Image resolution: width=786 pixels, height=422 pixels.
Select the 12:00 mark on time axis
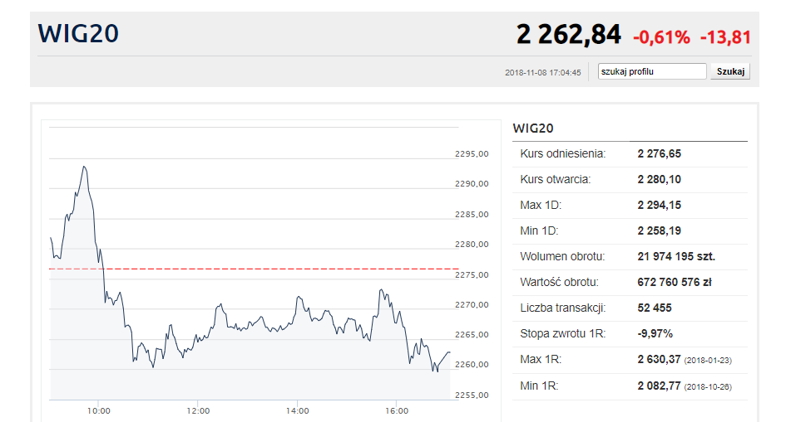coord(198,410)
